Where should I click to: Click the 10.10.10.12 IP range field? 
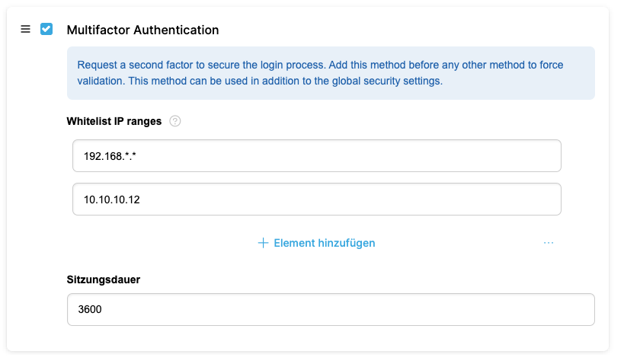tap(317, 200)
